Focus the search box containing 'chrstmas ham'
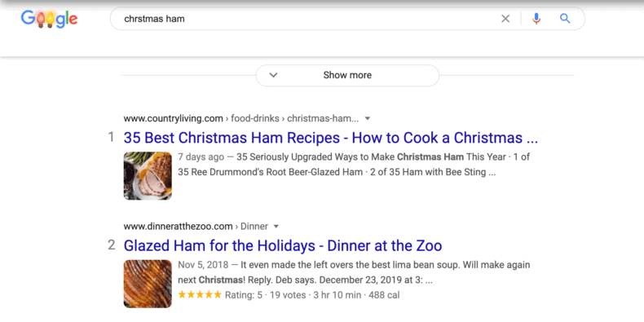This screenshot has width=644, height=322. point(304,19)
